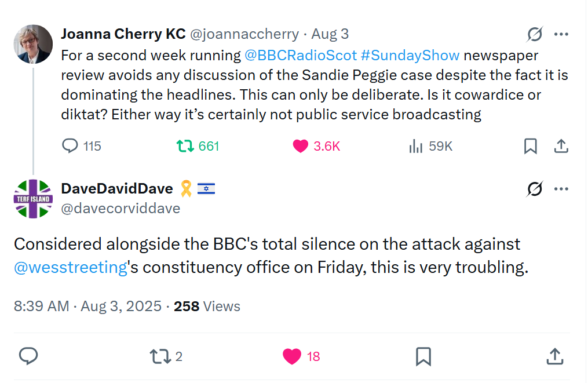Visit the @wesstreeting profile mention

[x=70, y=268]
